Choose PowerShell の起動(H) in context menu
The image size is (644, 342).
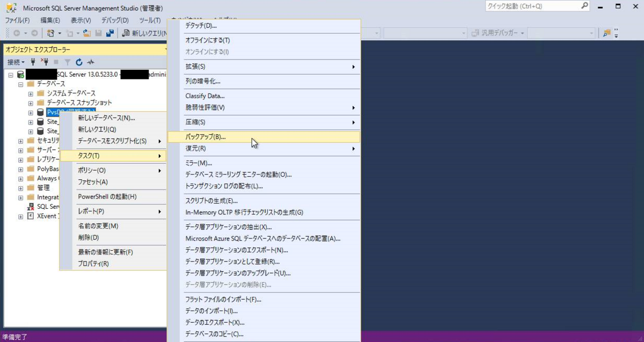tap(113, 197)
